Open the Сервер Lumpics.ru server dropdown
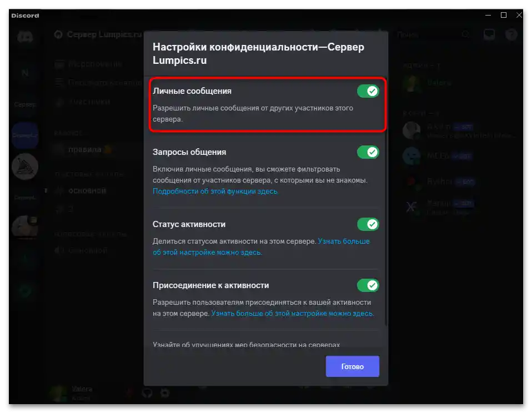 coord(94,34)
